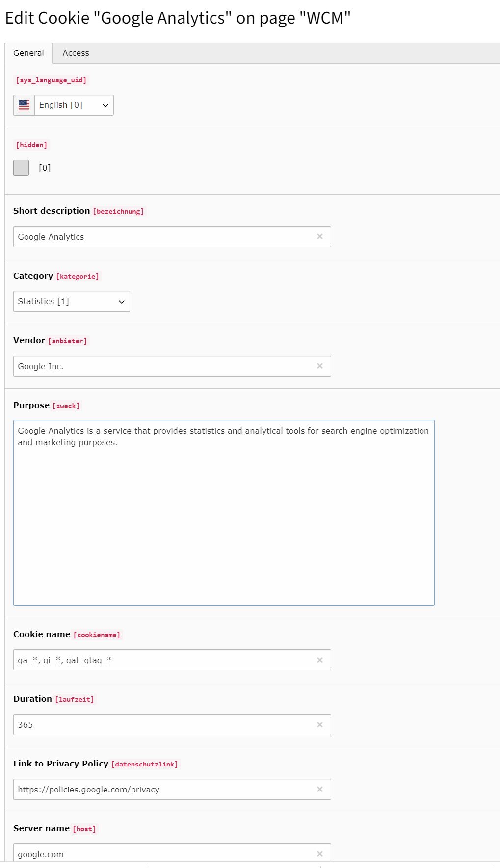Viewport: 500px width, 868px height.
Task: Focus the Link to Privacy Policy input
Action: click(x=162, y=790)
